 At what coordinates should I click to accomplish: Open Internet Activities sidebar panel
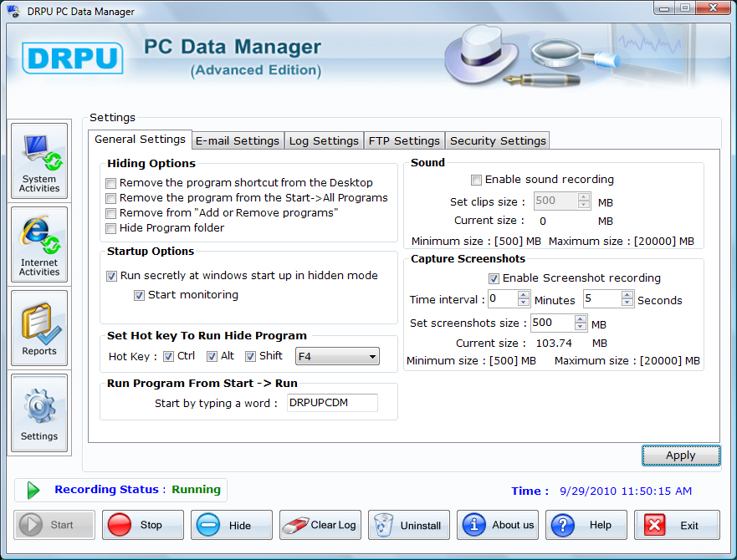39,245
